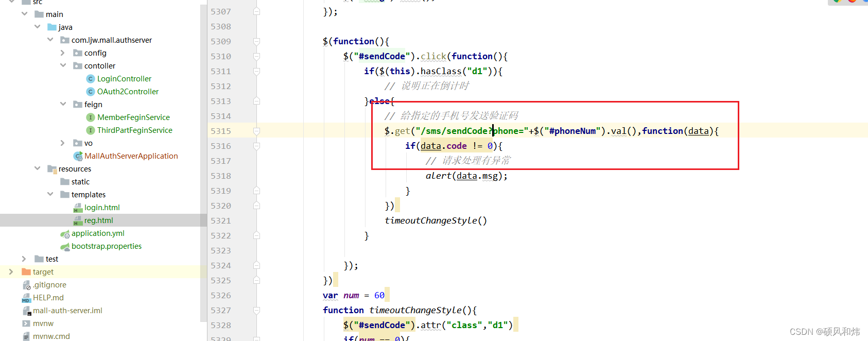Viewport: 868px width, 341px height.
Task: Click the reg.html file icon
Action: [x=78, y=220]
